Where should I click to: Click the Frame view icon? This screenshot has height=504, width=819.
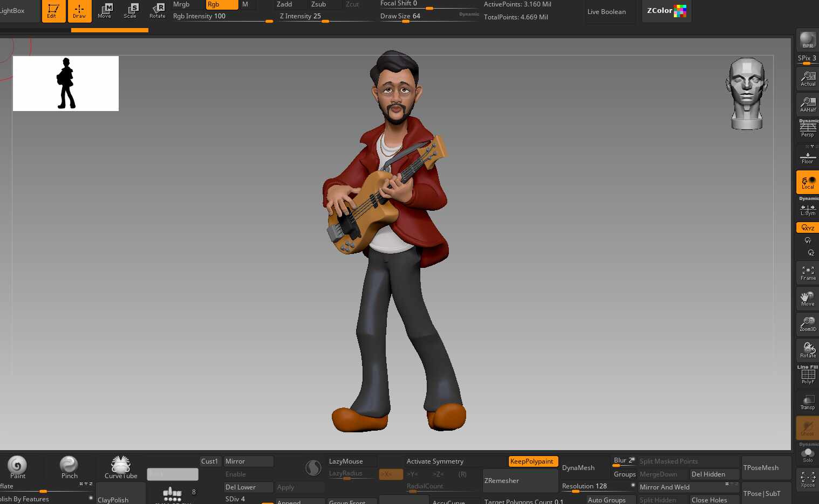[808, 273]
